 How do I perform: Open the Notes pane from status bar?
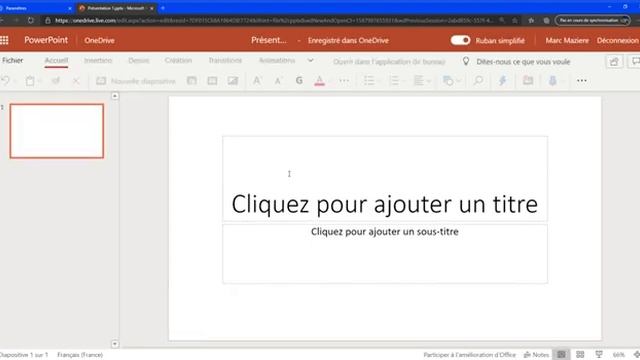pyautogui.click(x=536, y=355)
